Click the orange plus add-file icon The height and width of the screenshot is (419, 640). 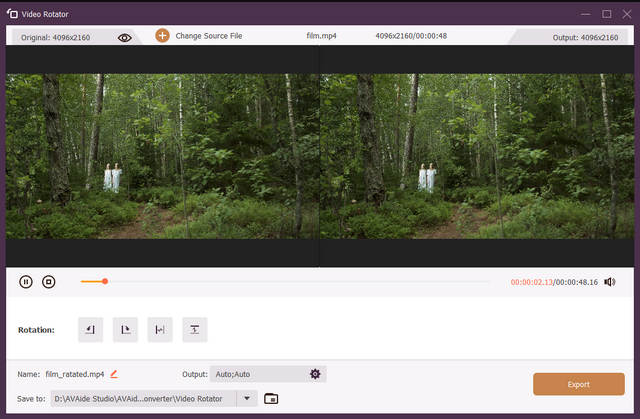pyautogui.click(x=162, y=36)
